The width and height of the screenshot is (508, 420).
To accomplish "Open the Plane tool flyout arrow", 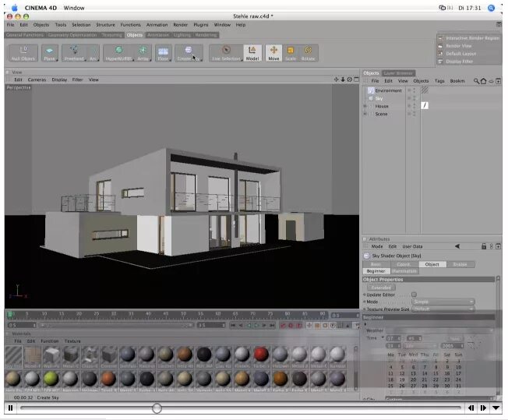I will click(57, 60).
